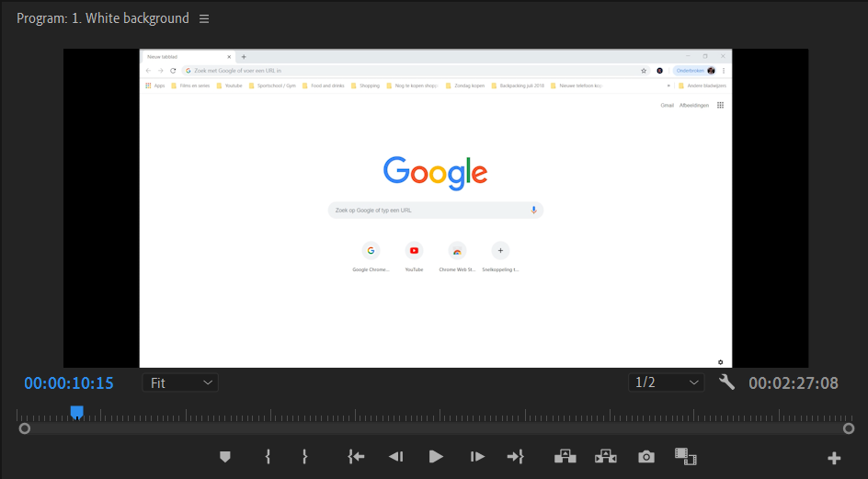868x479 pixels.
Task: Open the Zondag kopen bookmark folder
Action: (x=465, y=86)
